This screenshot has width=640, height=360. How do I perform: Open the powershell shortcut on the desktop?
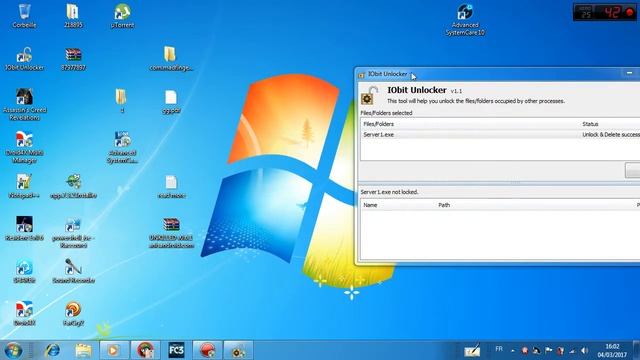coord(73,233)
